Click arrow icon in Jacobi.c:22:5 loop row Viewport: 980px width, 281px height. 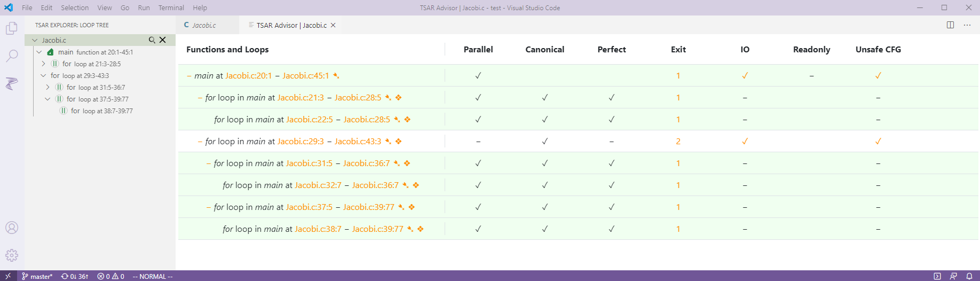[397, 120]
